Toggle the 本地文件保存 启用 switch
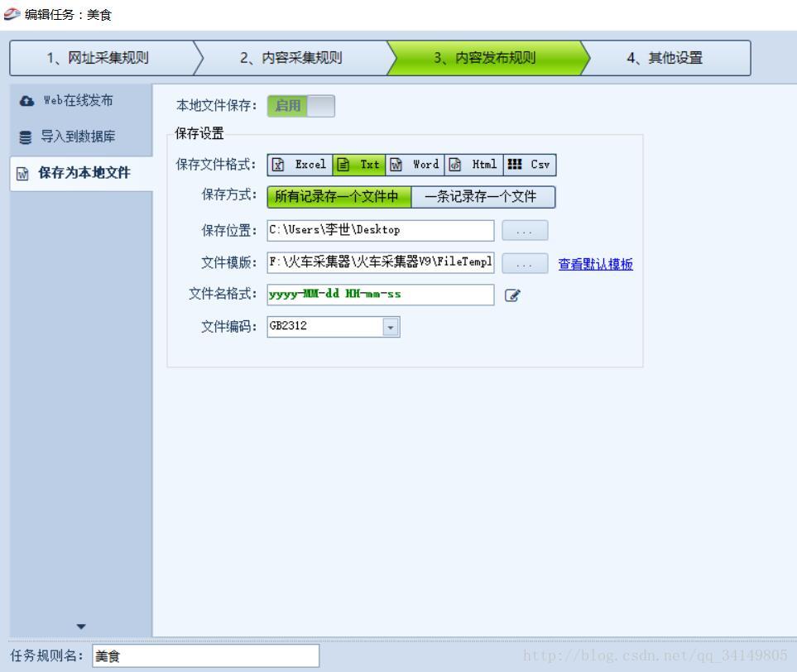Screen dimensions: 797x672 point(301,106)
